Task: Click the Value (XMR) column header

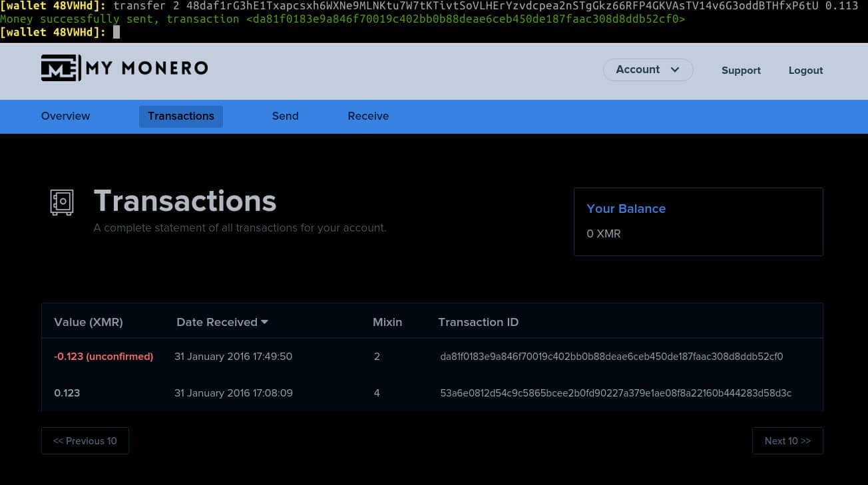Action: click(89, 322)
